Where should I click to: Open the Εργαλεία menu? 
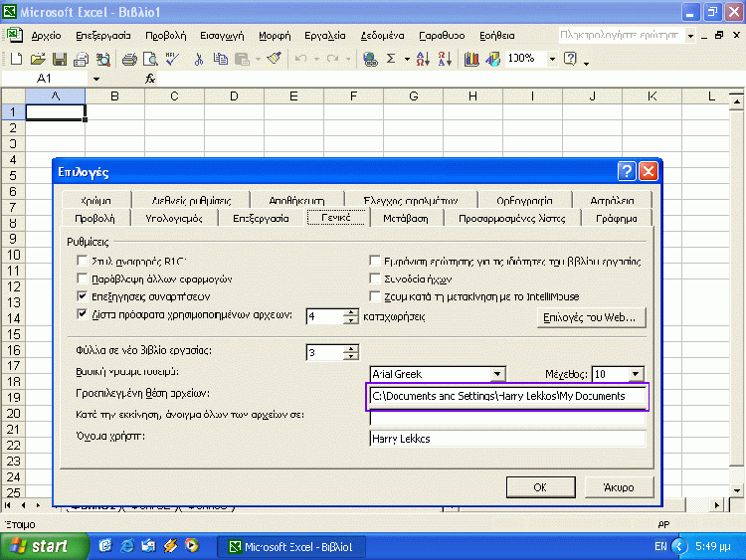coord(325,36)
